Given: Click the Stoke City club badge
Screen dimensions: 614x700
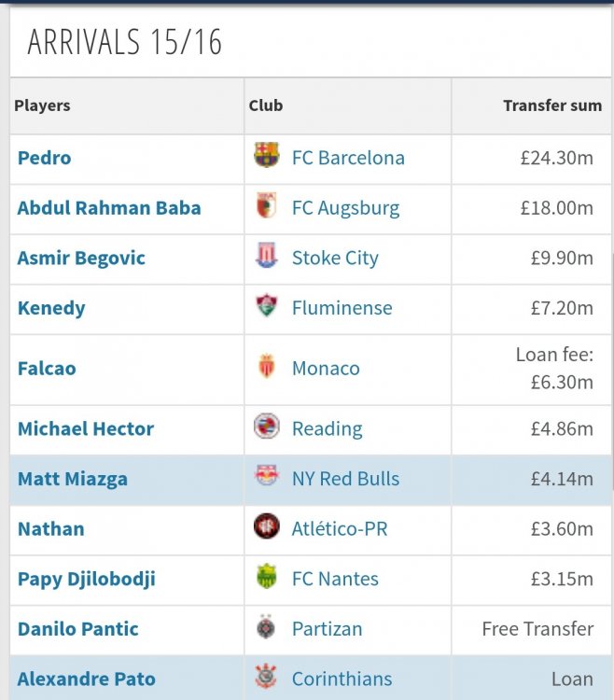Looking at the screenshot, I should click(266, 255).
